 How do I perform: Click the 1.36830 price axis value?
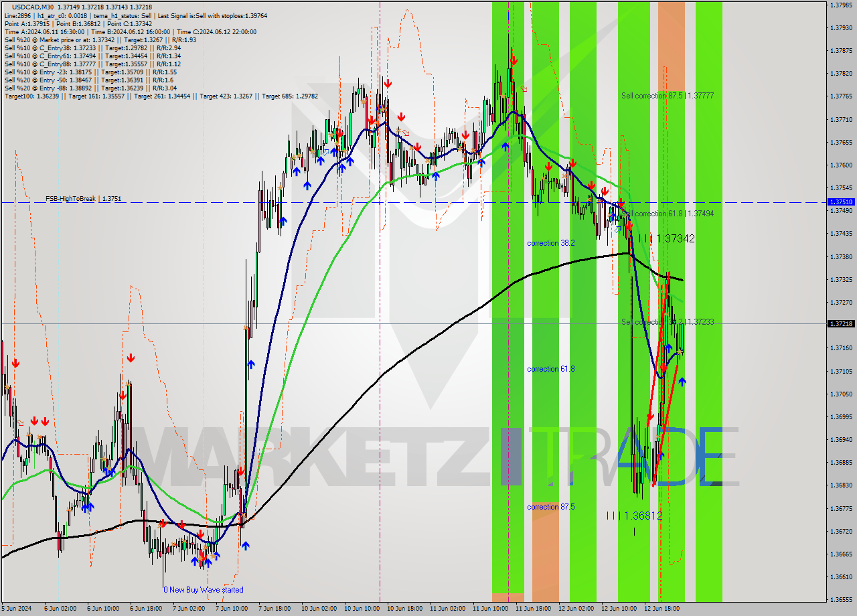pos(842,485)
